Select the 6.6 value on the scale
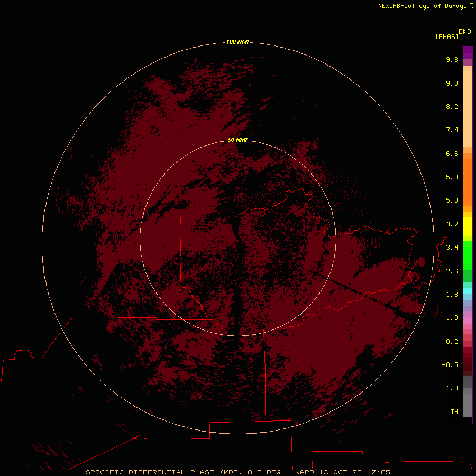This screenshot has width=476, height=476. (452, 153)
